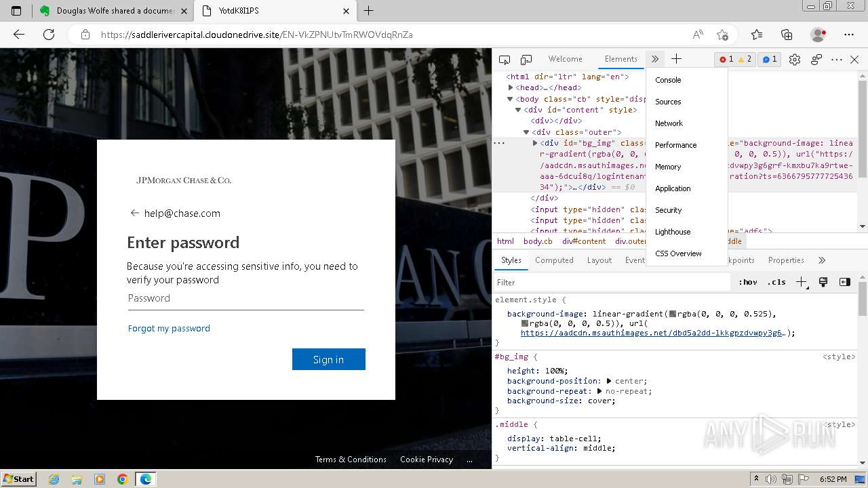Expand background-position shorthand triangle

609,381
